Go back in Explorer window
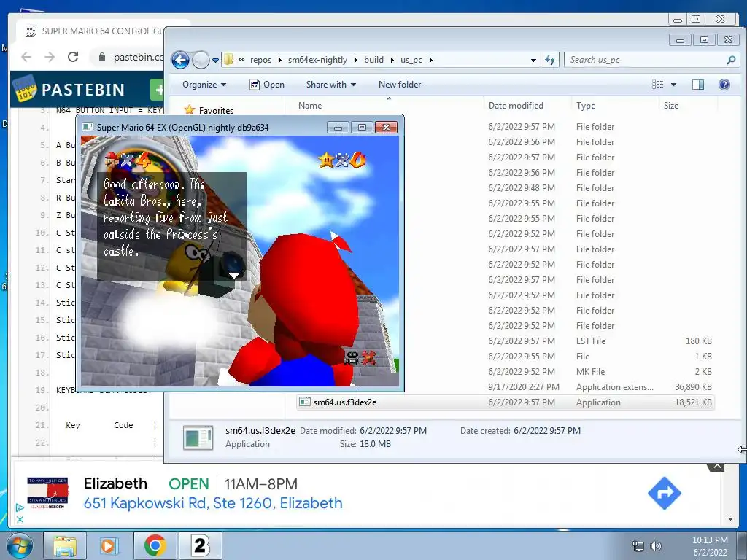Image resolution: width=747 pixels, height=560 pixels. [x=180, y=60]
